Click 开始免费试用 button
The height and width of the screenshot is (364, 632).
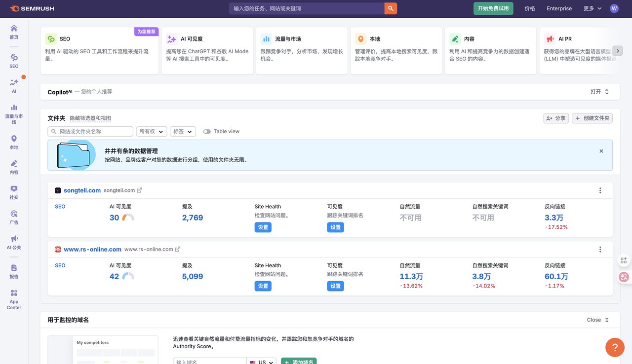pyautogui.click(x=493, y=8)
